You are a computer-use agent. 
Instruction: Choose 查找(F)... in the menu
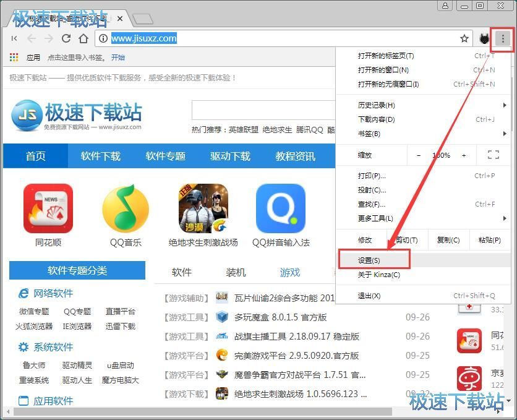click(424, 204)
